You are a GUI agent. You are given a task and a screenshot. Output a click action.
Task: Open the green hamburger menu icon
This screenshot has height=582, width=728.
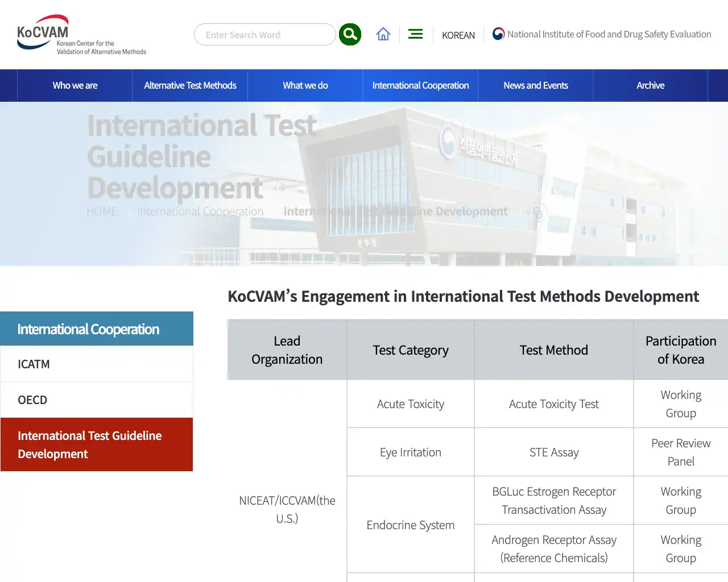(416, 34)
